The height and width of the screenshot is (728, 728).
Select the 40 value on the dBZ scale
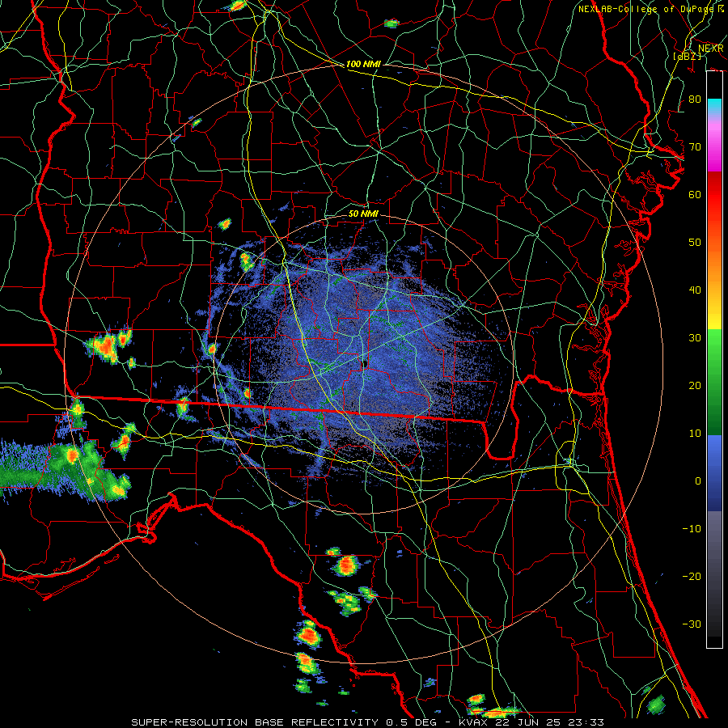click(x=695, y=290)
